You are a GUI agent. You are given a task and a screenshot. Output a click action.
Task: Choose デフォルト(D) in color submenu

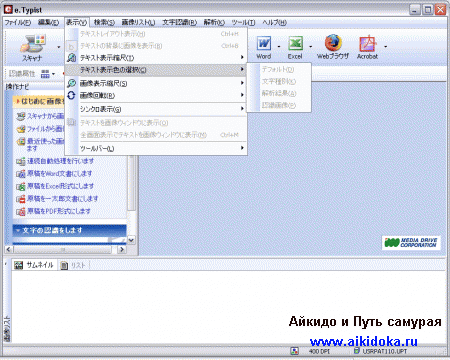point(279,69)
